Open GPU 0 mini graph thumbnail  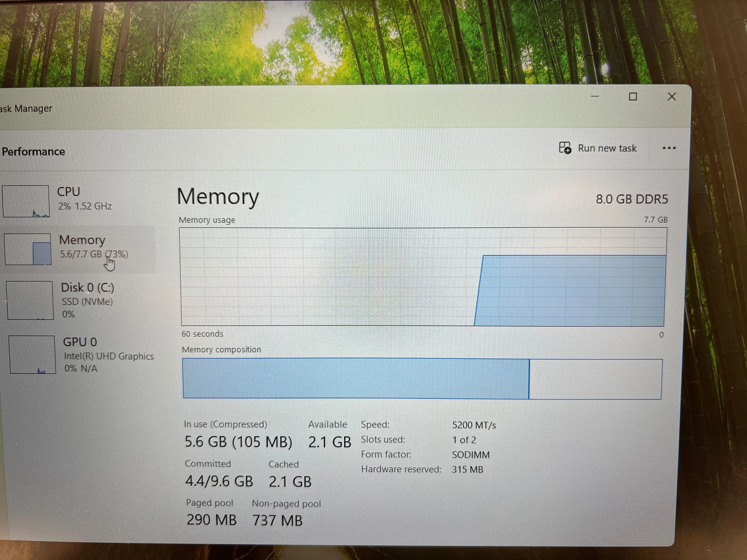(32, 354)
